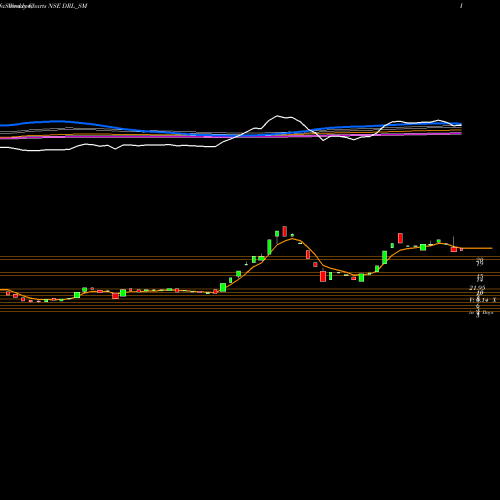Click the NSE DRL_SM chart title
The width and height of the screenshot is (500, 500).
[x=68, y=6]
